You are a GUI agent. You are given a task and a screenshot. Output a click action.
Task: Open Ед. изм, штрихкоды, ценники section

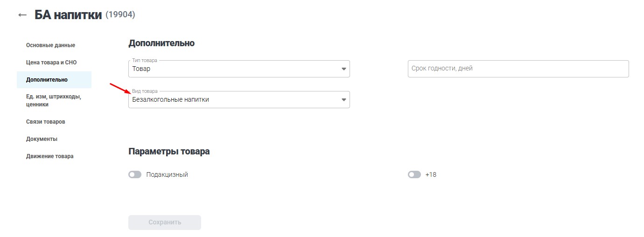click(x=54, y=101)
